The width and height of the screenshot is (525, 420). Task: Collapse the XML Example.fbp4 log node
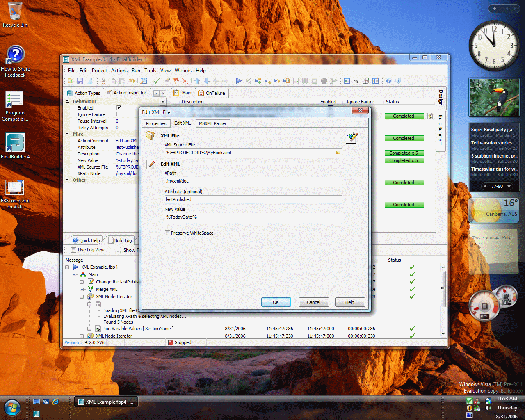pos(67,267)
